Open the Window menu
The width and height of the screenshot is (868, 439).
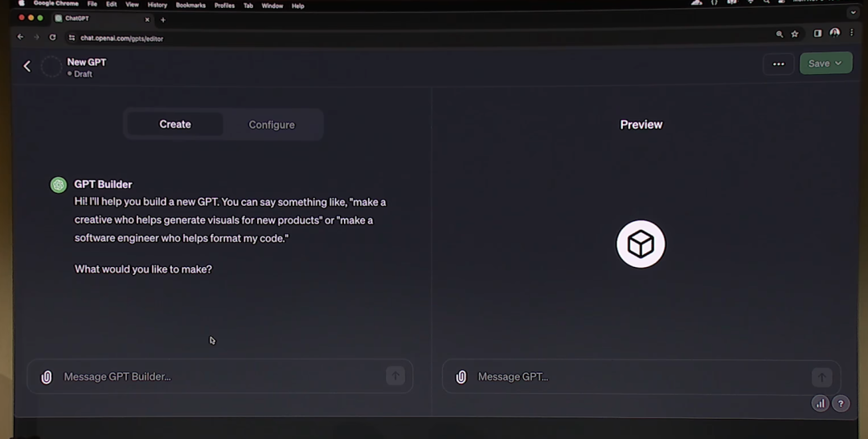pos(272,6)
